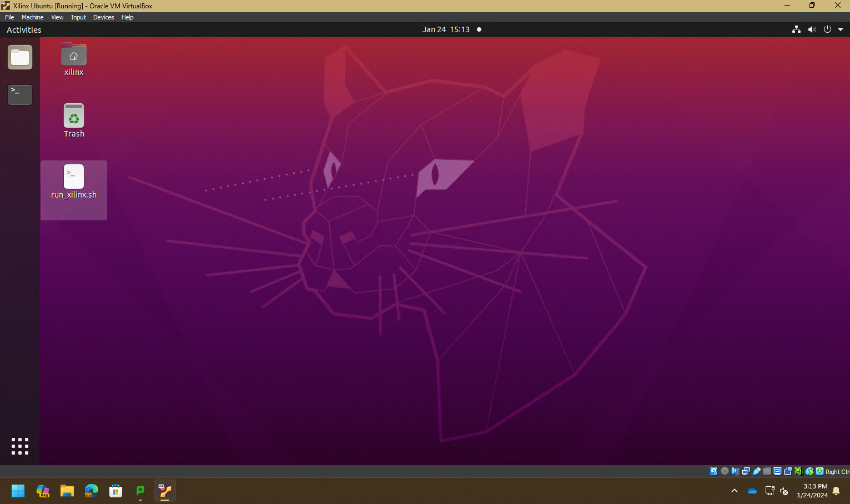The image size is (850, 504).
Task: Click the optical disk status icon
Action: (x=725, y=471)
